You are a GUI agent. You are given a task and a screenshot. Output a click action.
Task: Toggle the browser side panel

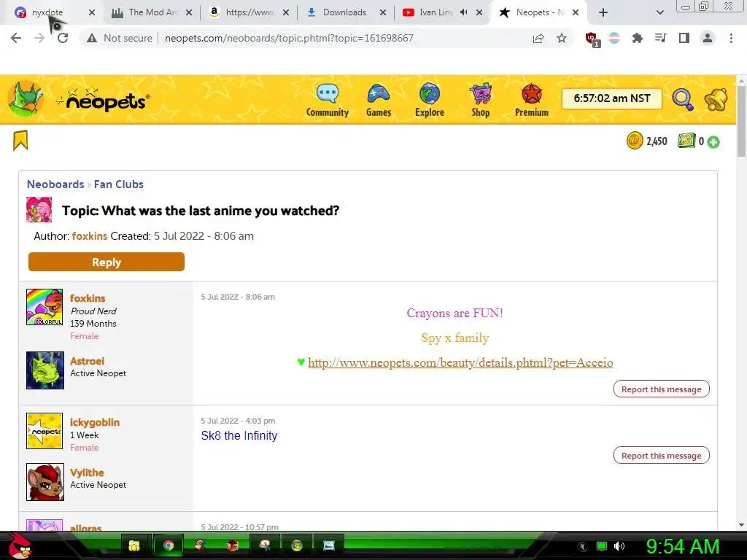coord(684,38)
